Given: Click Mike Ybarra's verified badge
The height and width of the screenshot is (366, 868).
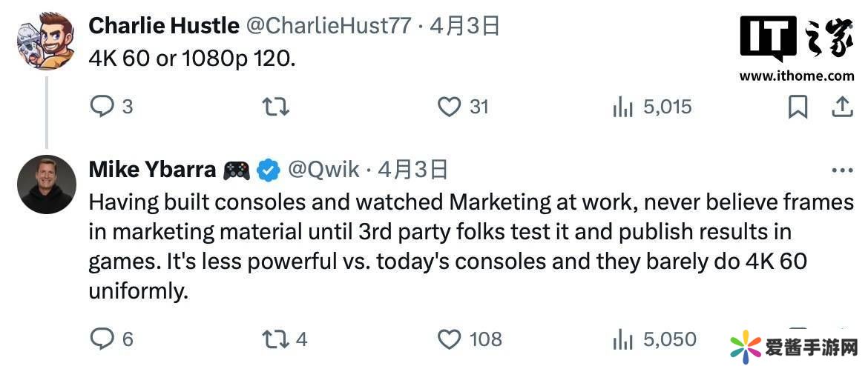Looking at the screenshot, I should coord(268,170).
